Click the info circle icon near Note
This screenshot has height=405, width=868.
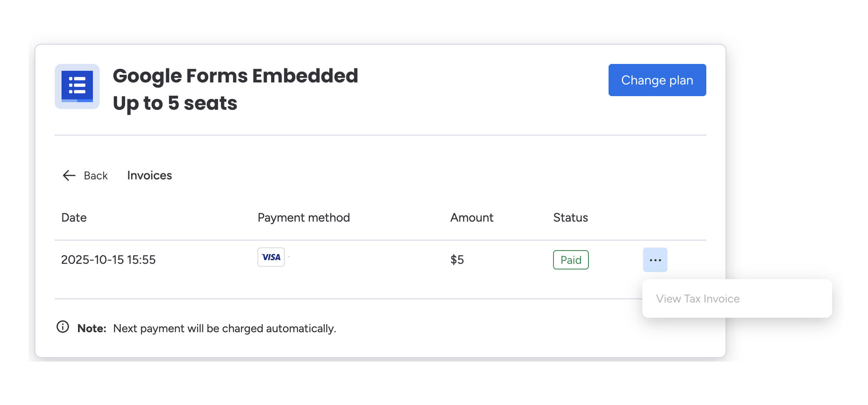pyautogui.click(x=62, y=327)
